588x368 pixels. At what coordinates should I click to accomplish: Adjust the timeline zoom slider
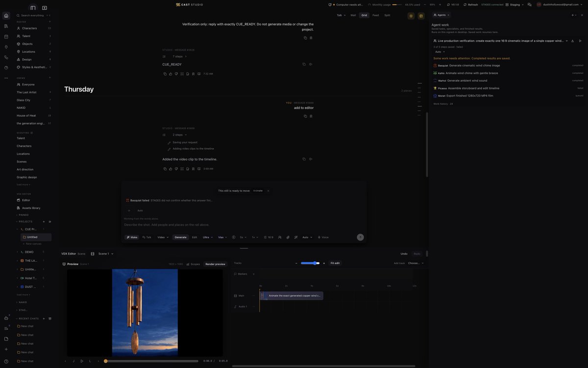click(310, 263)
